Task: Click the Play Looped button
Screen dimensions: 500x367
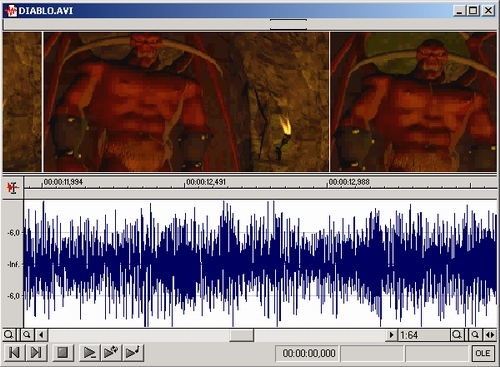Action: [x=111, y=353]
